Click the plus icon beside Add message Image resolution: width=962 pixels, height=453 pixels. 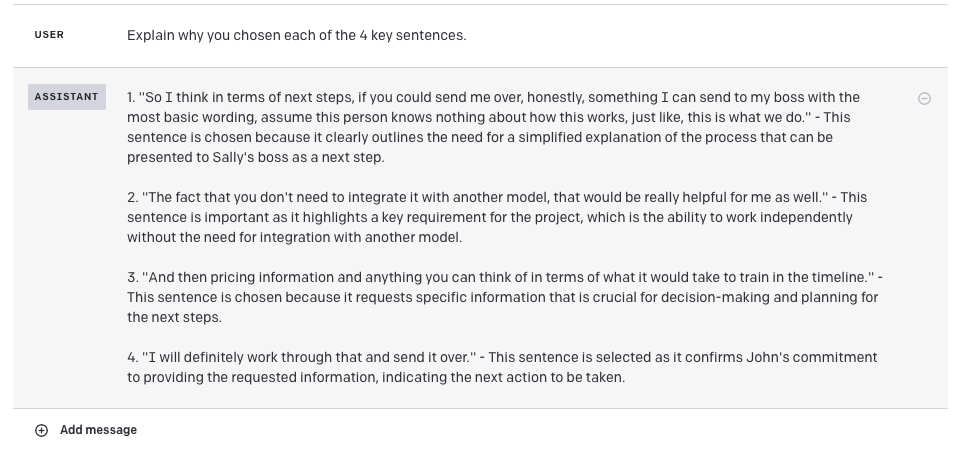[41, 430]
